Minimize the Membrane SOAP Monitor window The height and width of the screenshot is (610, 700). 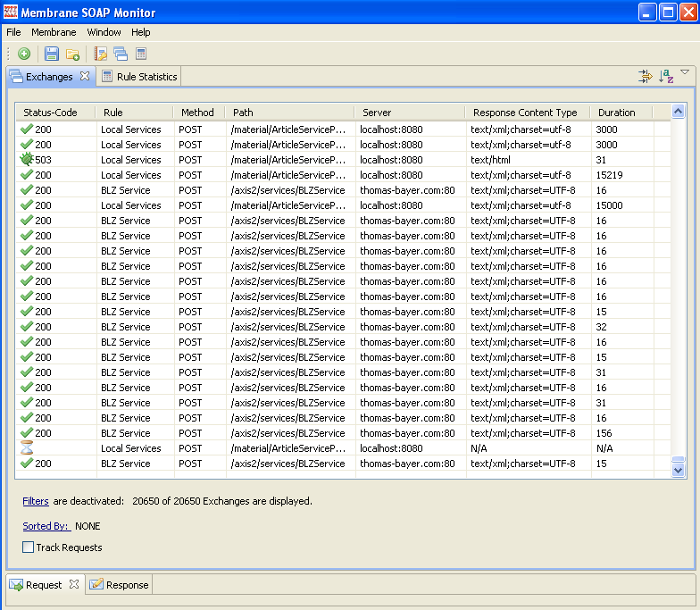click(x=646, y=13)
